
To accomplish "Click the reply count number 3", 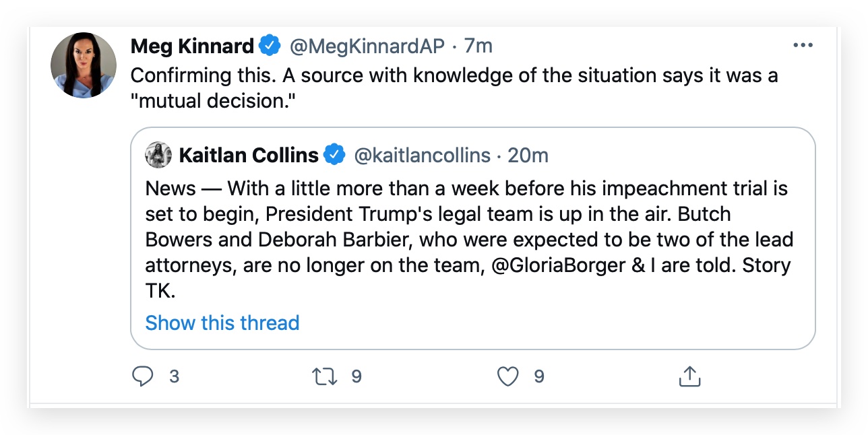I will click(x=174, y=376).
